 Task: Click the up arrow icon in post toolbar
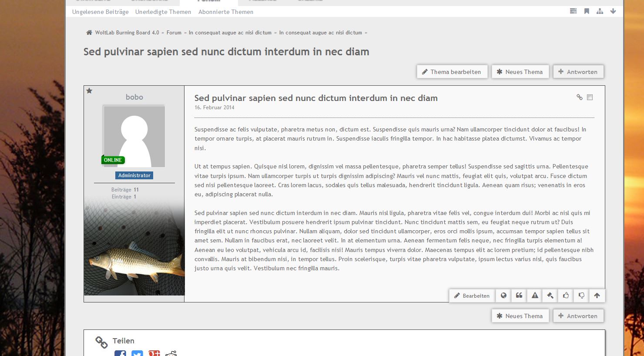point(597,296)
